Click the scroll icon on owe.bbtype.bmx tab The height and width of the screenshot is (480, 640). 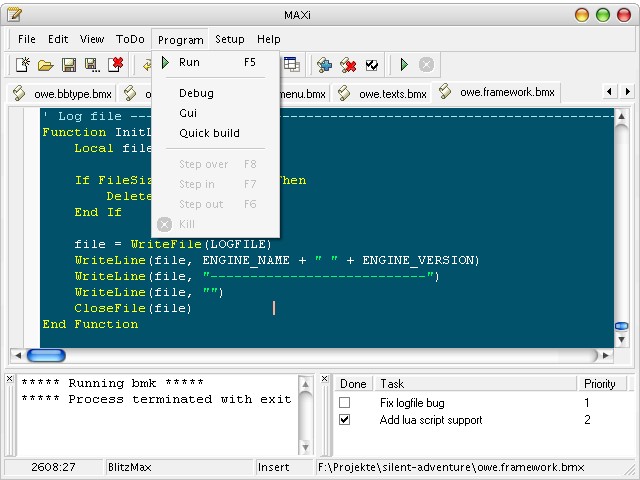[19, 93]
